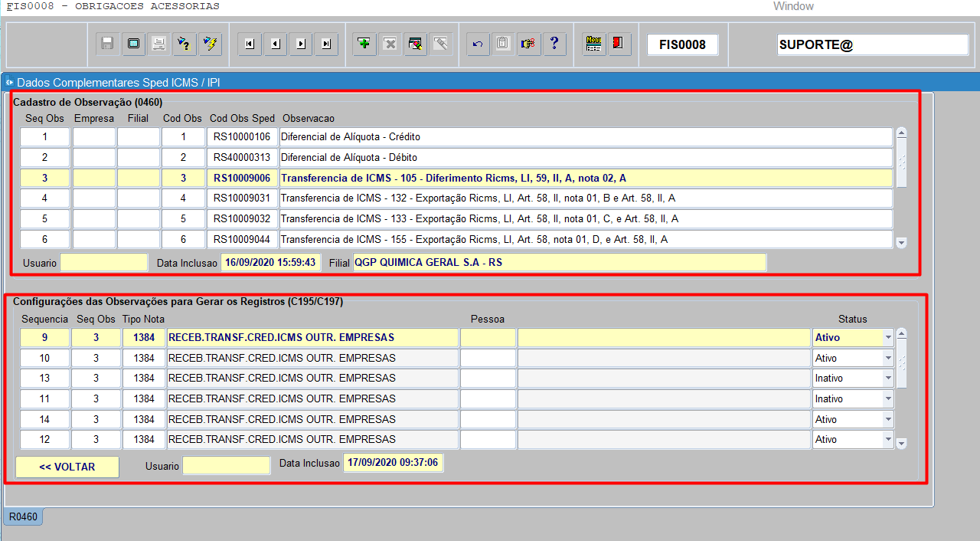Click the SUPORTE@ user field

click(x=873, y=44)
